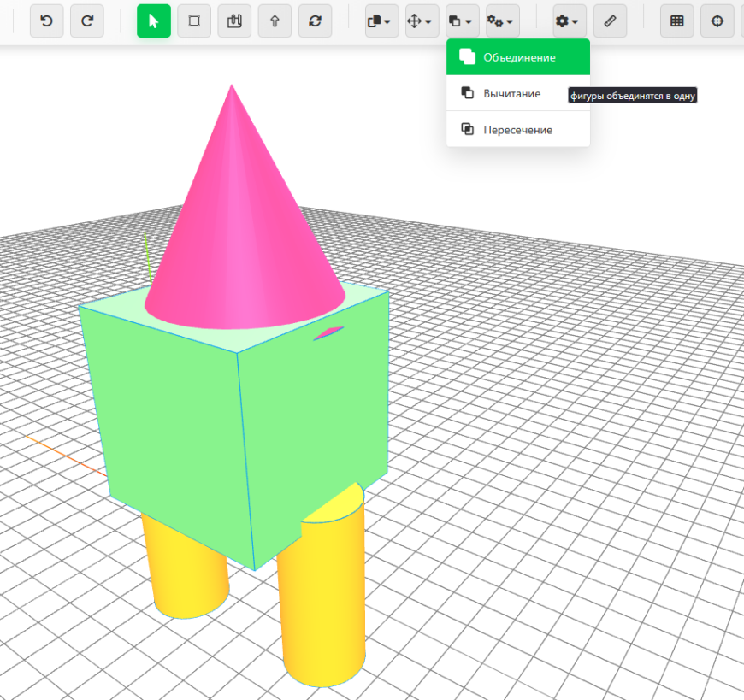
Task: Activate the ruler measurement tool
Action: (610, 21)
